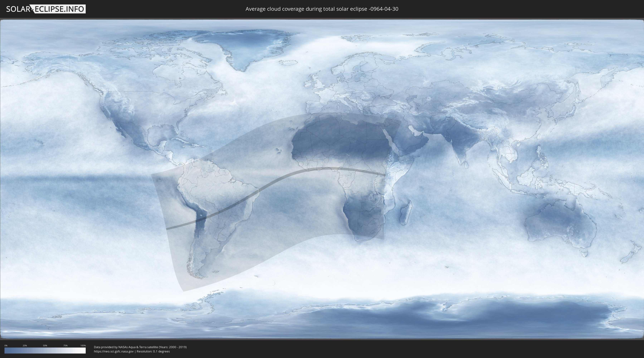Click the 100% legend label
The image size is (644, 358).
click(x=83, y=345)
